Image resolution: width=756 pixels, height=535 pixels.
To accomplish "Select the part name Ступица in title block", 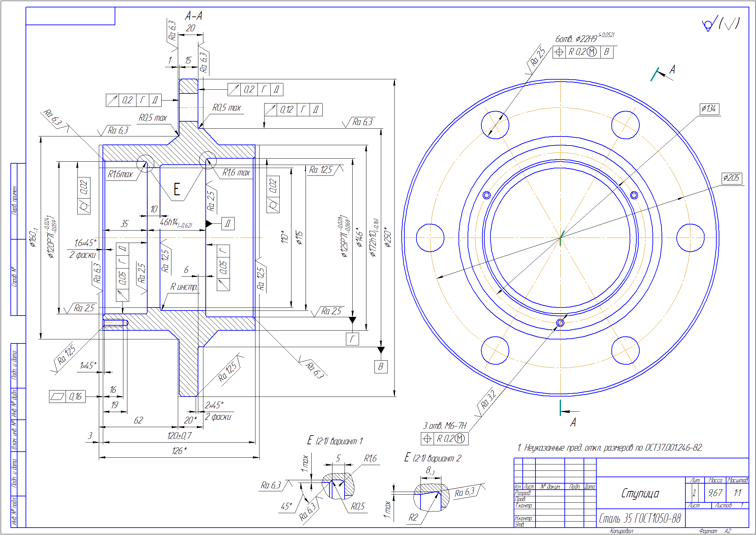I will point(640,493).
